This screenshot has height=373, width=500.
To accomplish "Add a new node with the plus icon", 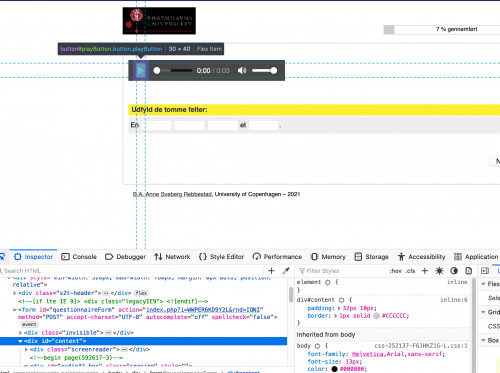I will (271, 271).
